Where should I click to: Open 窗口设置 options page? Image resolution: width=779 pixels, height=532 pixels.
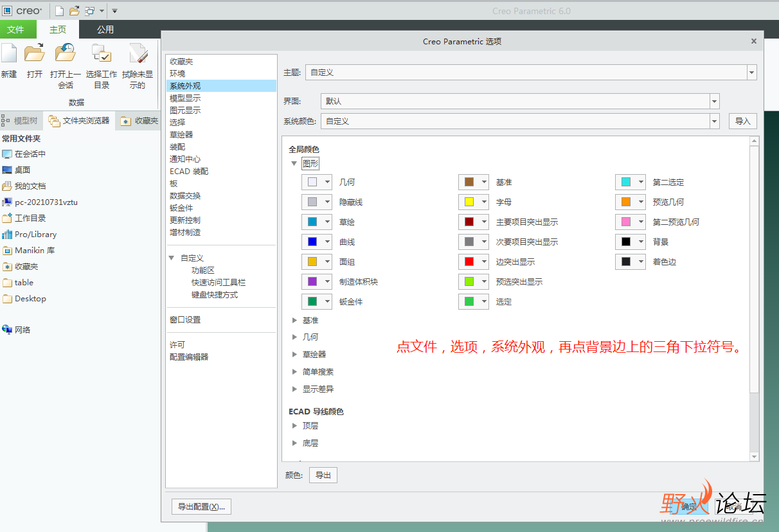185,320
